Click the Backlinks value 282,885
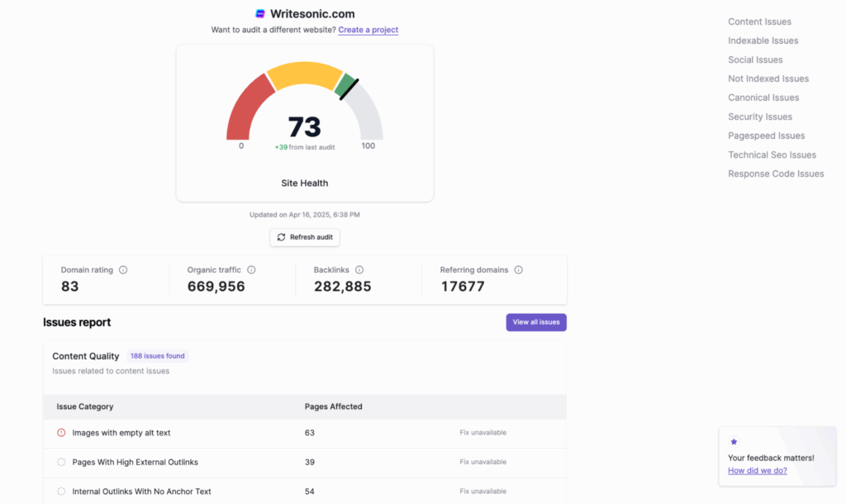Viewport: 846px width, 504px height. (343, 287)
